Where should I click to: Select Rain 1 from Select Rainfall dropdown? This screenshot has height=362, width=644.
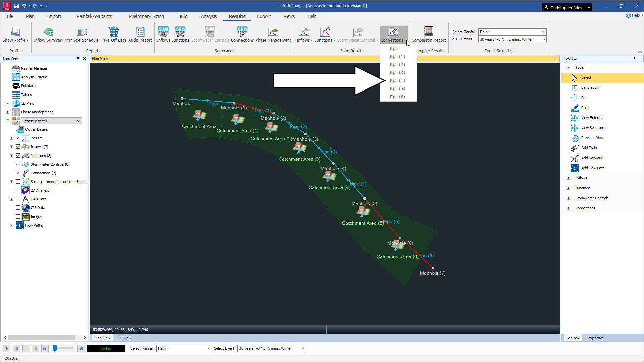tap(511, 32)
